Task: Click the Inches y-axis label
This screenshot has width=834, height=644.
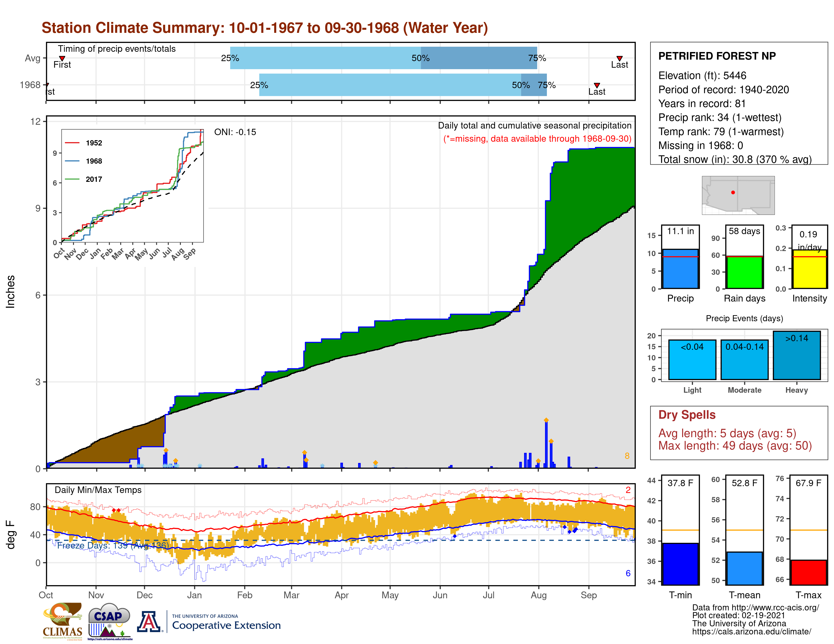Action: tap(10, 291)
